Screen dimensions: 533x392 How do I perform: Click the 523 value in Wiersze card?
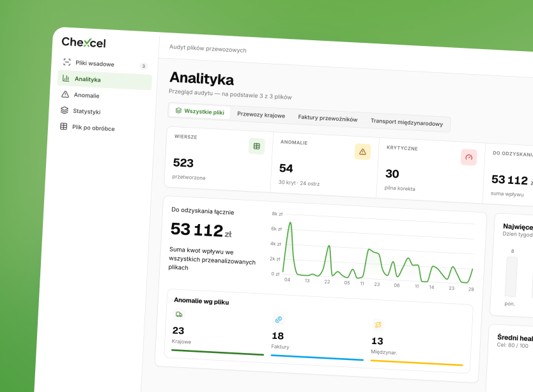(183, 163)
